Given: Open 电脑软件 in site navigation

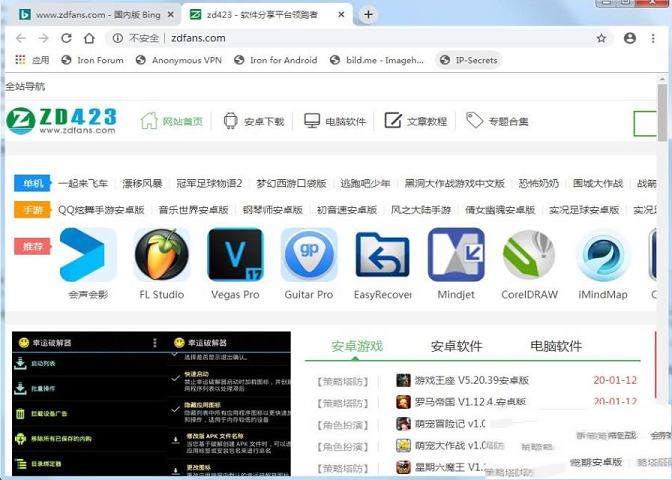Looking at the screenshot, I should pyautogui.click(x=335, y=121).
